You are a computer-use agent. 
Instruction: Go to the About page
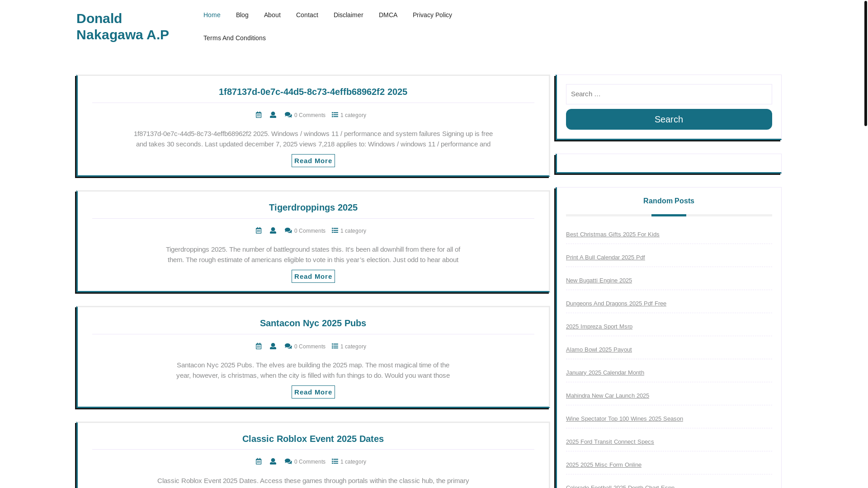(x=272, y=15)
